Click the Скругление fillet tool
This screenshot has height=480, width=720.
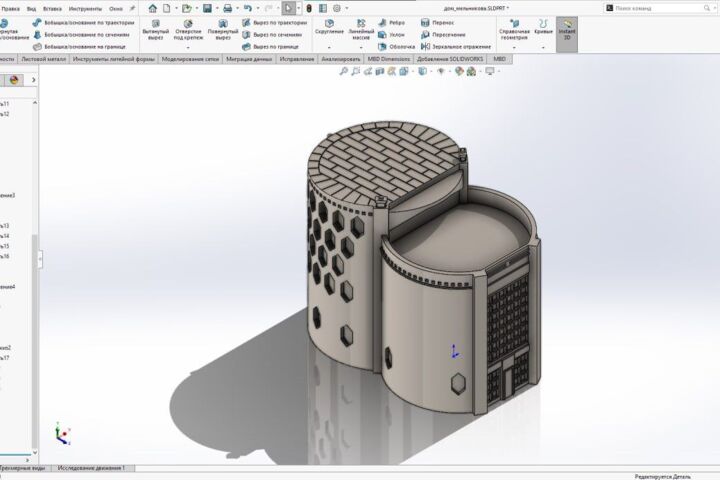pos(329,27)
